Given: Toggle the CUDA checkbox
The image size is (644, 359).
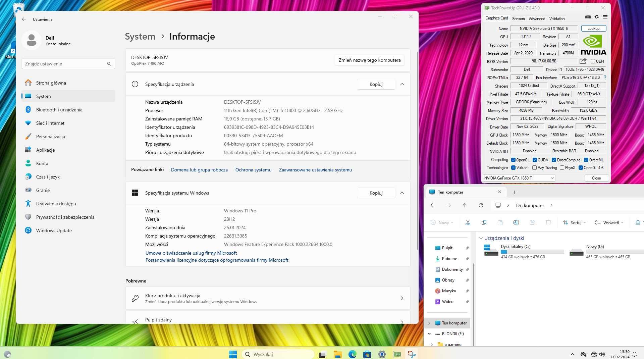Looking at the screenshot, I should (535, 160).
